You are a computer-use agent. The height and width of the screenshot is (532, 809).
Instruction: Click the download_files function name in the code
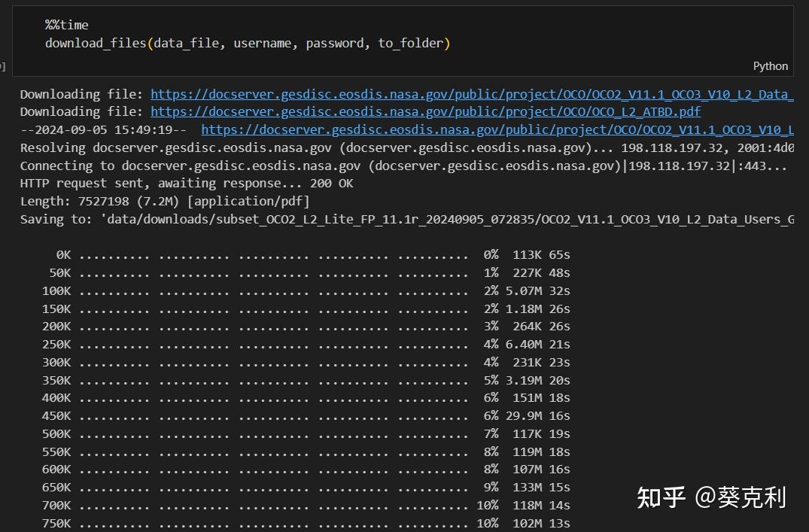96,43
